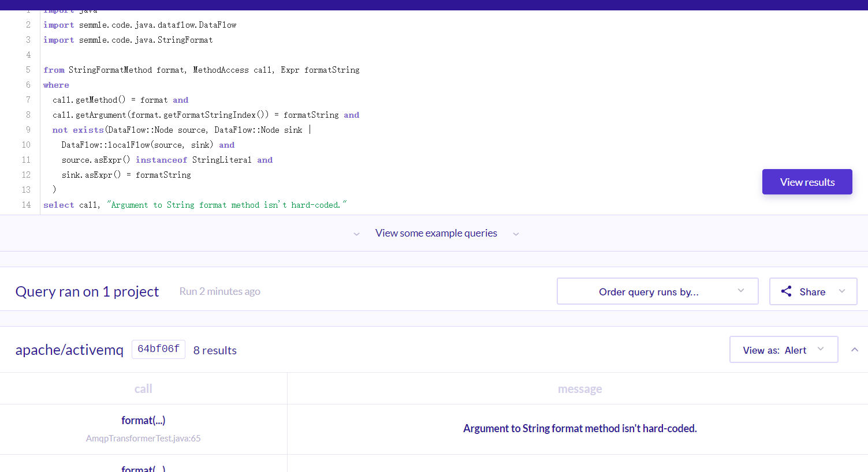
Task: Open the apache/activemq project link
Action: (69, 350)
